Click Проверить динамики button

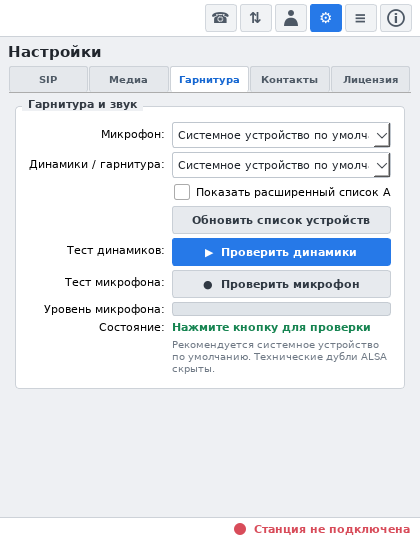tap(281, 252)
